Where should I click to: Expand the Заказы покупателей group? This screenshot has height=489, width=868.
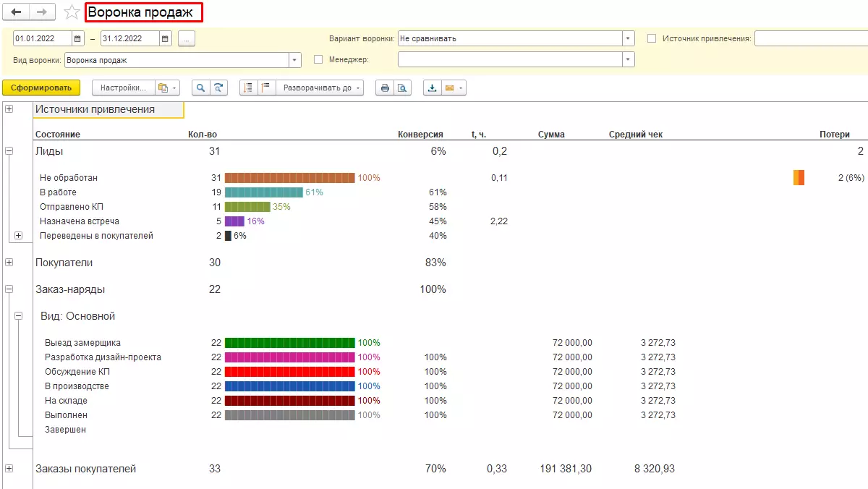coord(9,469)
